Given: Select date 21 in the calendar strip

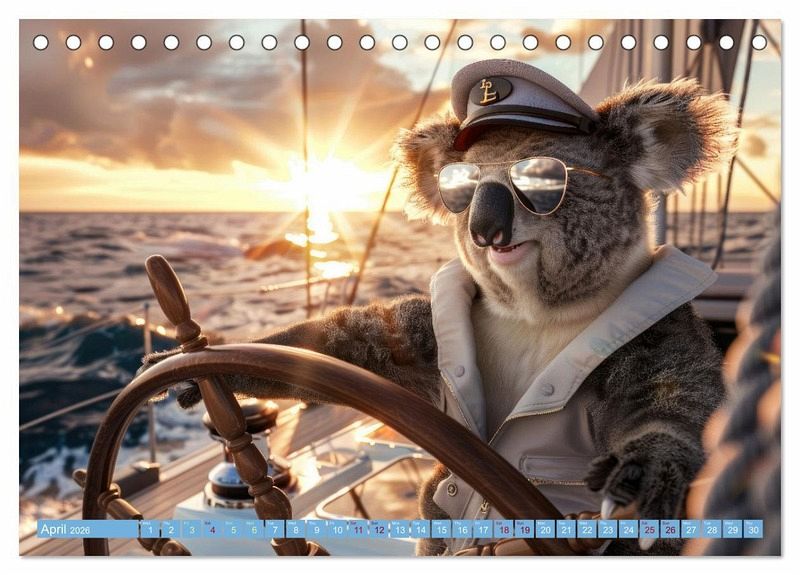Looking at the screenshot, I should click(x=566, y=529).
